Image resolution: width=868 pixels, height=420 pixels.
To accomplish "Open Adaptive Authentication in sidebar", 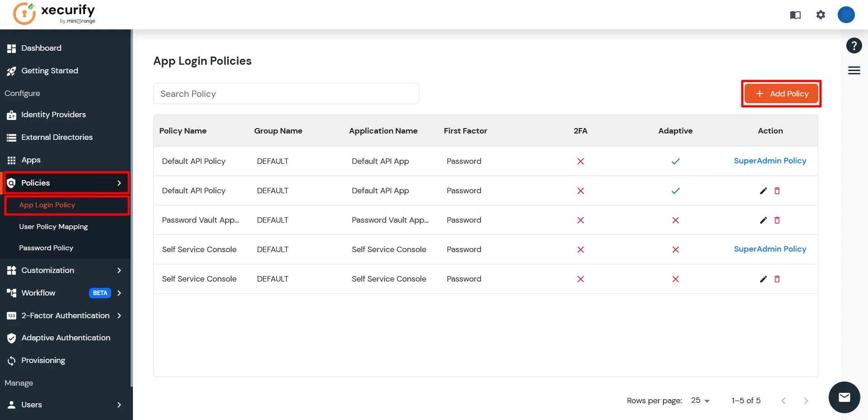I will [x=66, y=338].
